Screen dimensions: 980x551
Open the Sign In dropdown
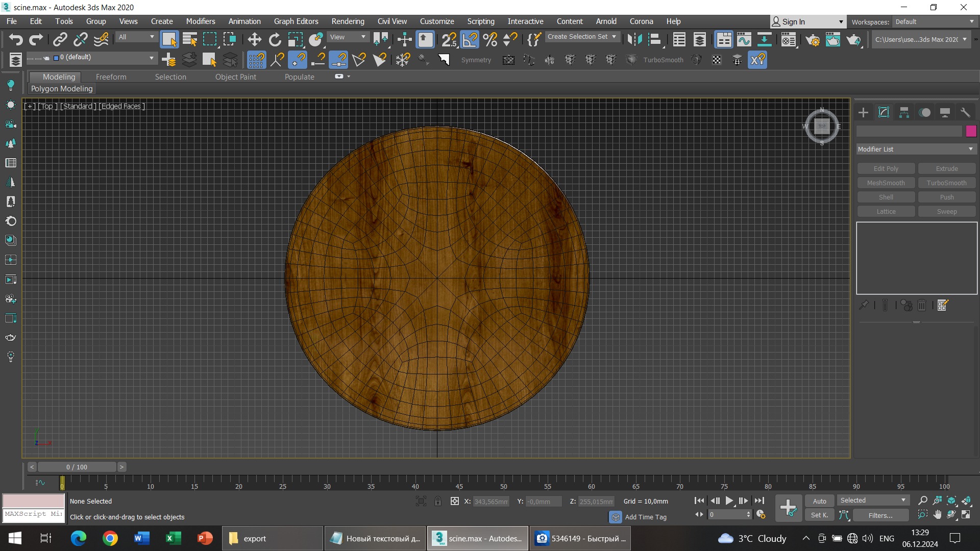pyautogui.click(x=807, y=21)
